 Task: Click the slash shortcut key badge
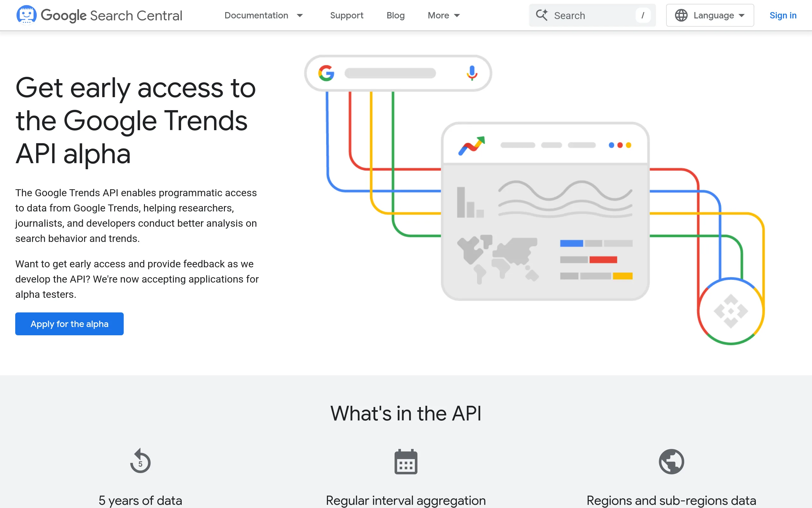(x=643, y=16)
